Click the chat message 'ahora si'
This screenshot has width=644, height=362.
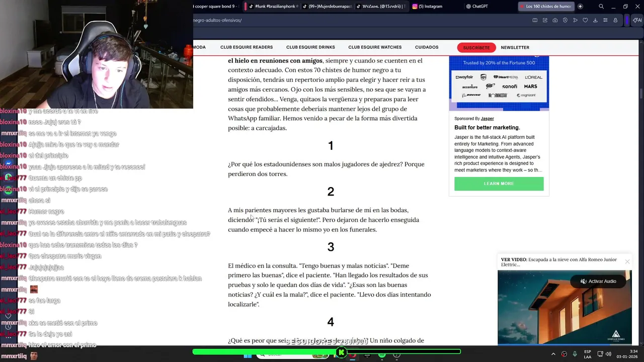[39, 201]
